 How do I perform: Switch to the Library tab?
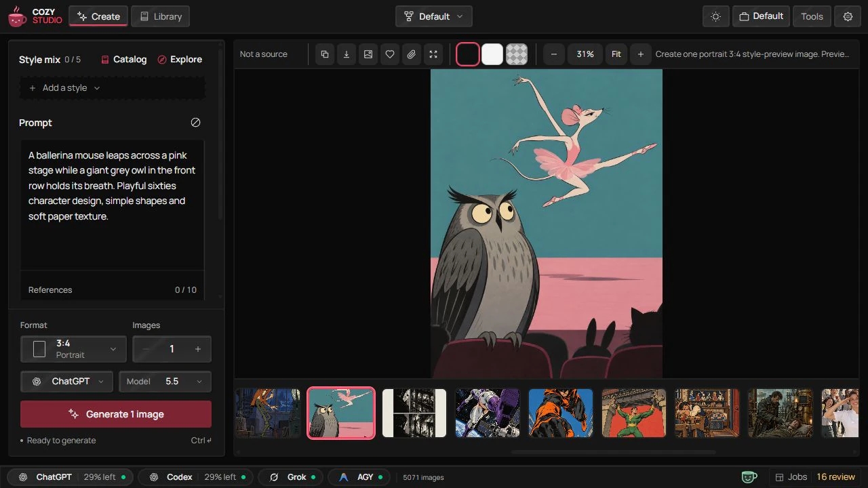click(x=161, y=16)
